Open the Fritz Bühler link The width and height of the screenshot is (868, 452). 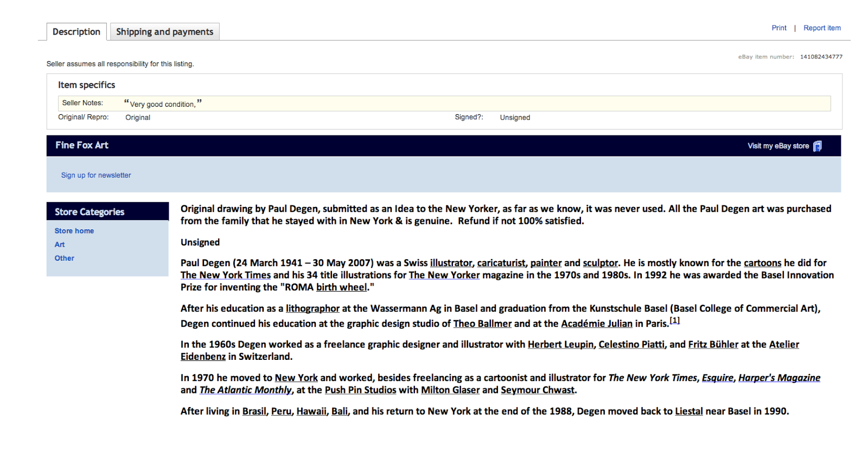[x=713, y=344]
